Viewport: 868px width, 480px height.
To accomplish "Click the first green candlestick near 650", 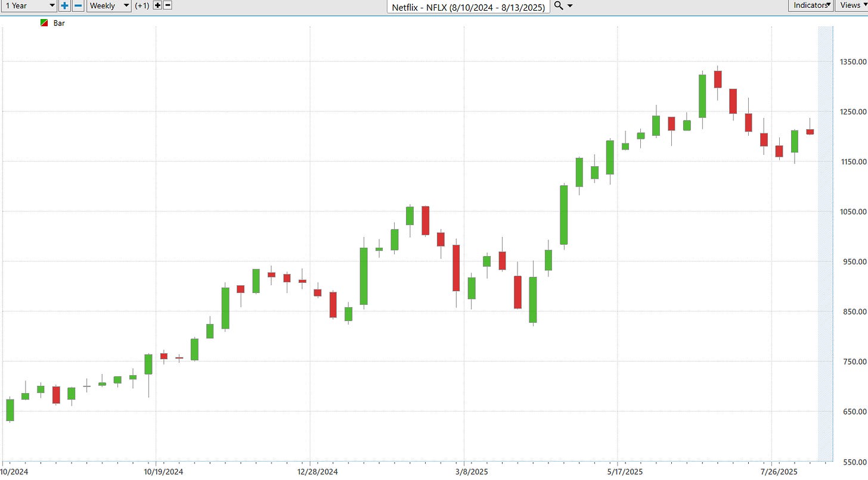I will 10,410.
